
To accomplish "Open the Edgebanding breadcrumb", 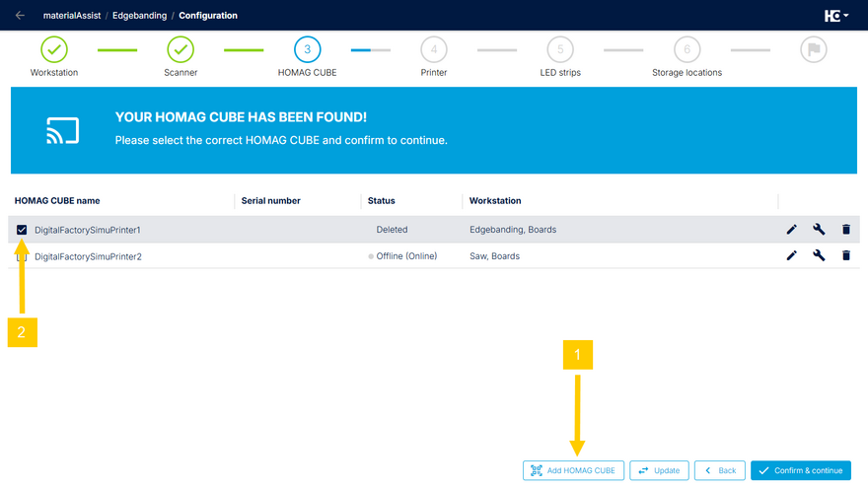I will (139, 16).
